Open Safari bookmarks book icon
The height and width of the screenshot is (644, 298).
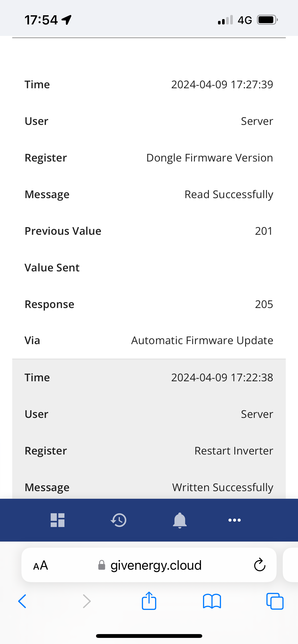(212, 601)
